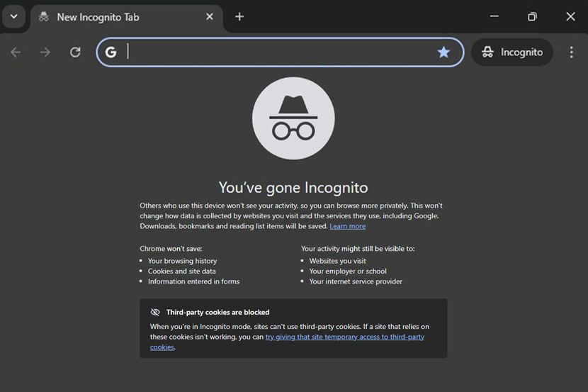Focus the address bar input field
The image size is (588, 392).
point(280,52)
